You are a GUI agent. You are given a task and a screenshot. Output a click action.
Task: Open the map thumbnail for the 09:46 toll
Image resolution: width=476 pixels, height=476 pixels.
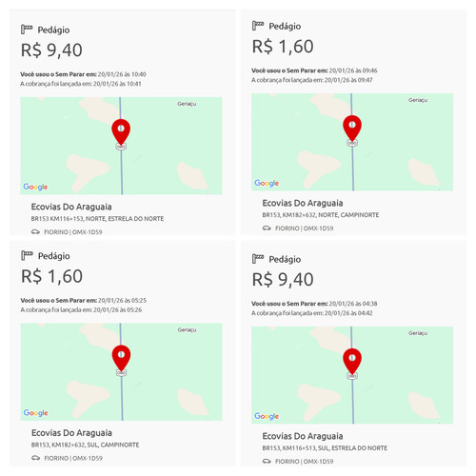pos(352,142)
